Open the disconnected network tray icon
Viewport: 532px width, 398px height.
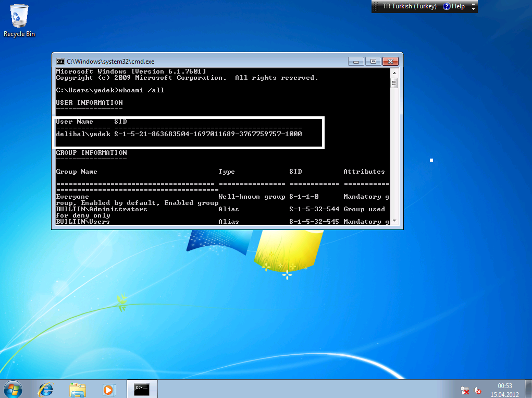(465, 390)
